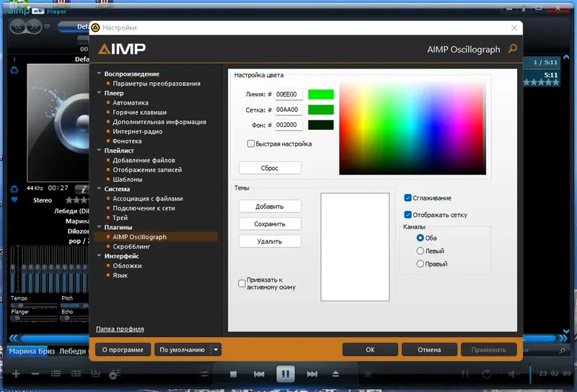
Task: Open the Скробблинг plugin page
Action: click(x=131, y=246)
